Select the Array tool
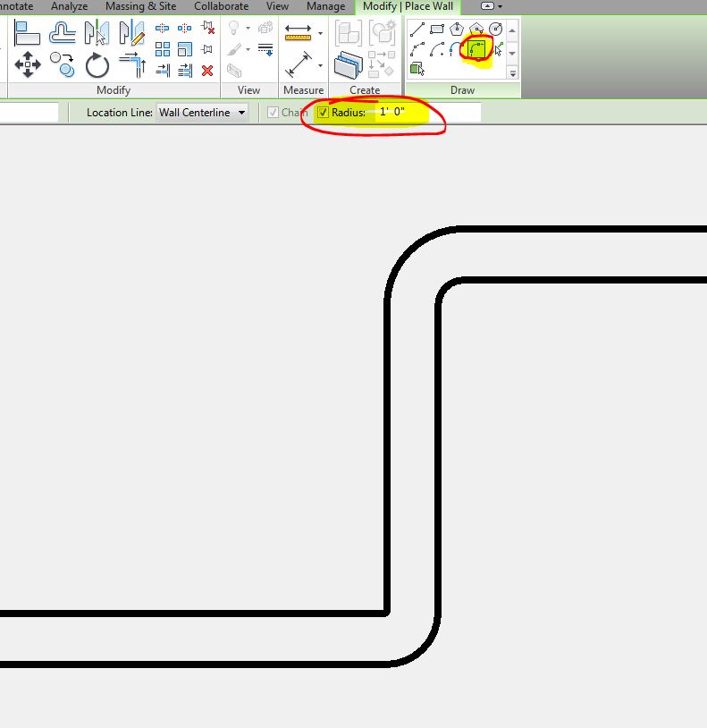The width and height of the screenshot is (707, 728). pos(163,49)
